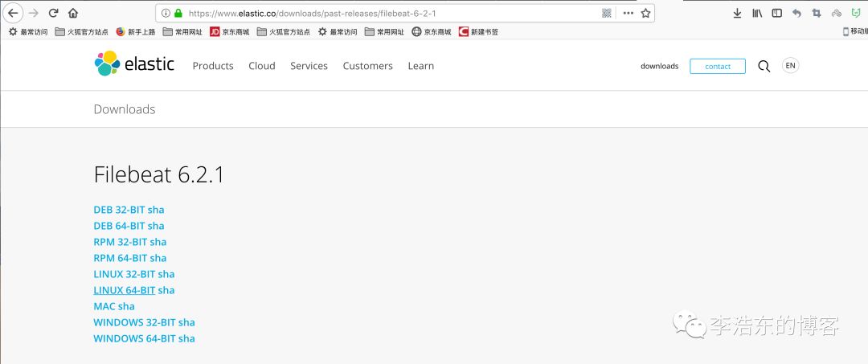Screen dimensions: 868x364
Task: Click the game controller extension icon
Action: [837, 14]
